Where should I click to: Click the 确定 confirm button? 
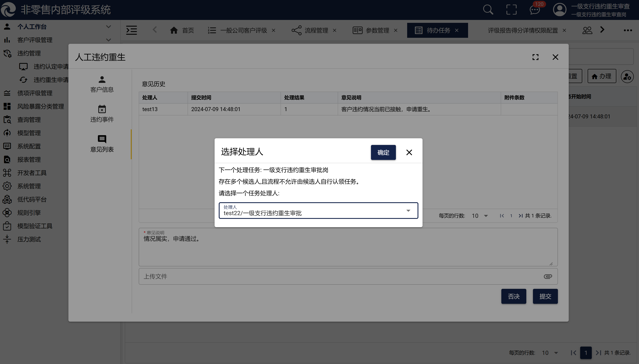click(383, 152)
